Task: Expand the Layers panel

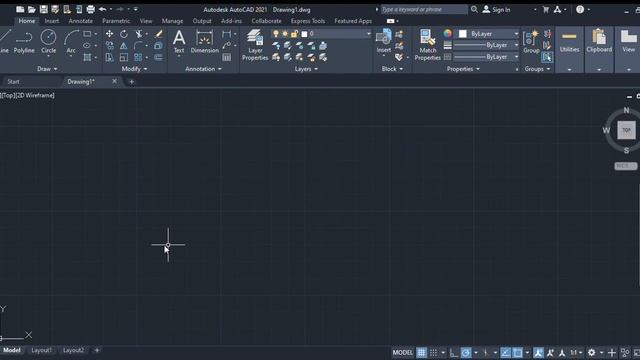Action: [306, 69]
